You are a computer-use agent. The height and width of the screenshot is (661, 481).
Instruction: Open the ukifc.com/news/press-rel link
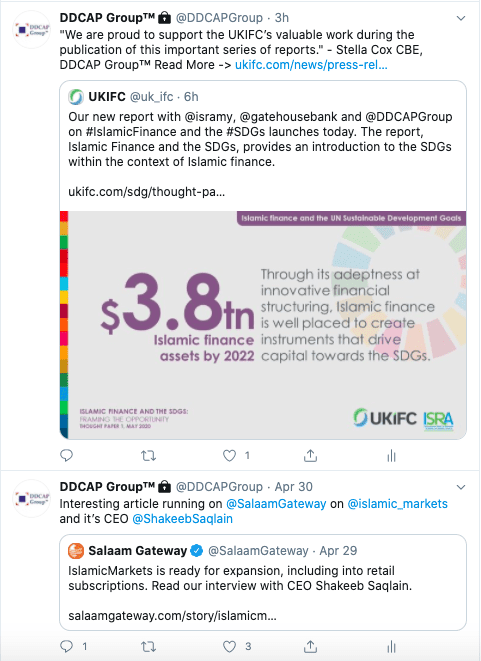coord(311,65)
